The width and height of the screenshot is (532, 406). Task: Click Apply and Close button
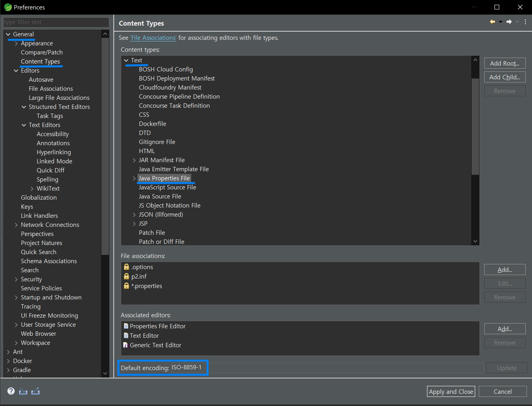tap(451, 391)
